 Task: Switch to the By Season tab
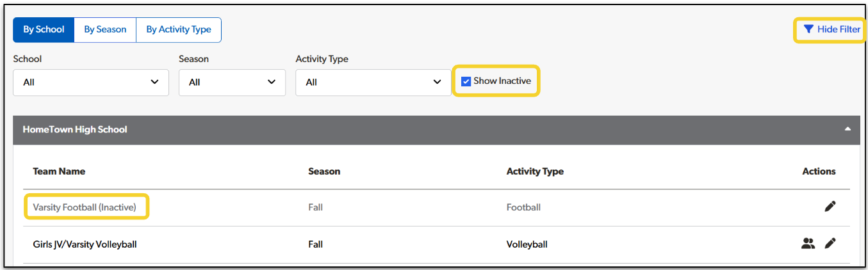click(105, 29)
